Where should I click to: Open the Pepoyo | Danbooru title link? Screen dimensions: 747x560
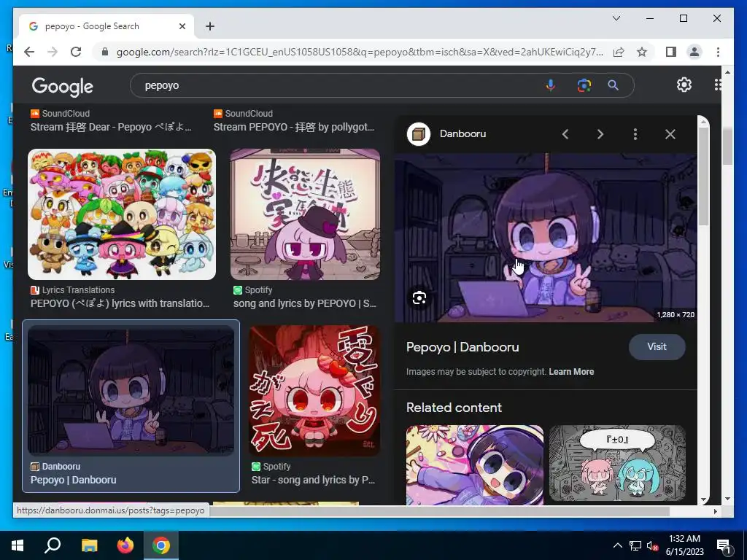(x=462, y=347)
